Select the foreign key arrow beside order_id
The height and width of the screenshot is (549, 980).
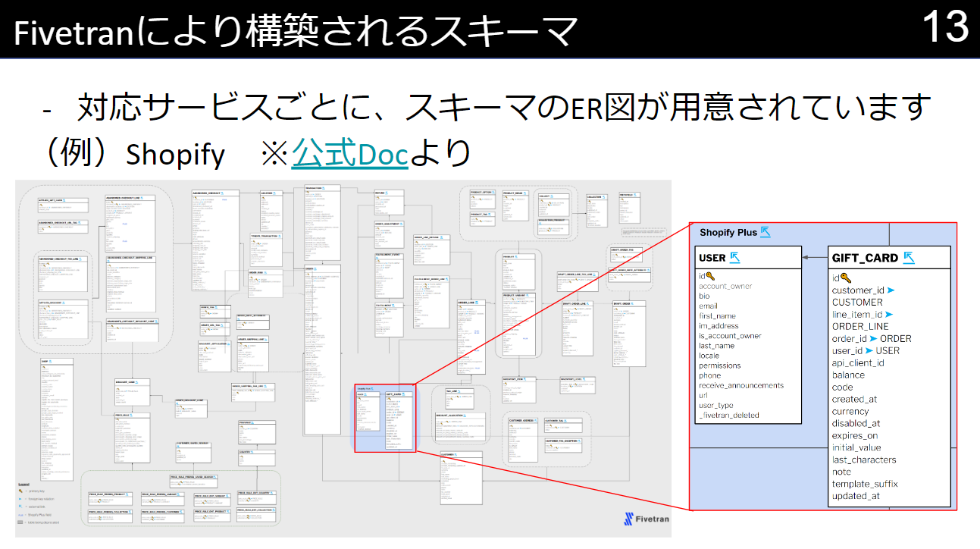click(x=874, y=339)
